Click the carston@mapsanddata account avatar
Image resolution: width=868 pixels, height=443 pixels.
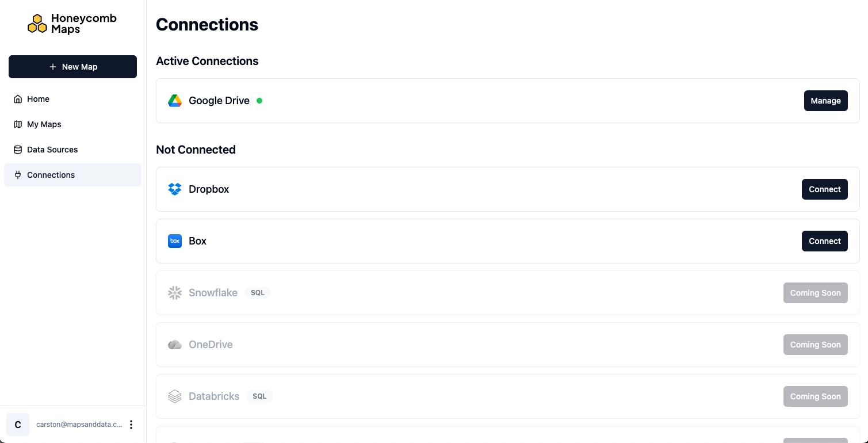(x=17, y=424)
